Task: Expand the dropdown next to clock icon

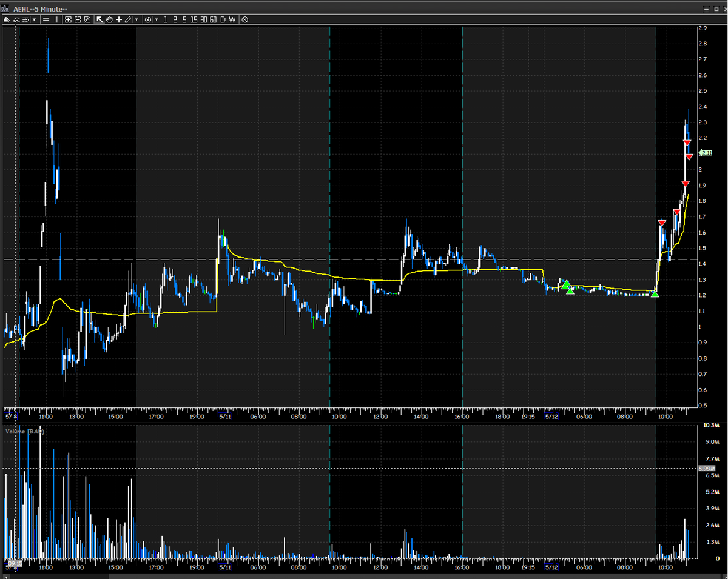Action: tap(157, 19)
